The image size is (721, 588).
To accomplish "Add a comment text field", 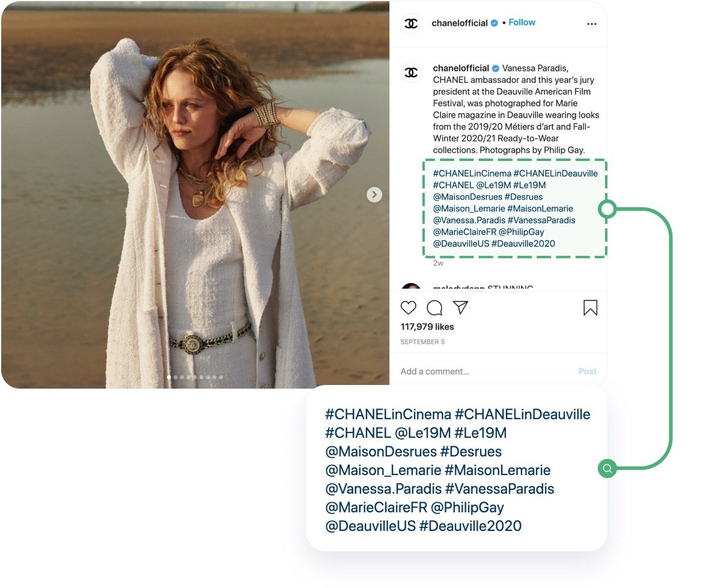I will [x=485, y=371].
